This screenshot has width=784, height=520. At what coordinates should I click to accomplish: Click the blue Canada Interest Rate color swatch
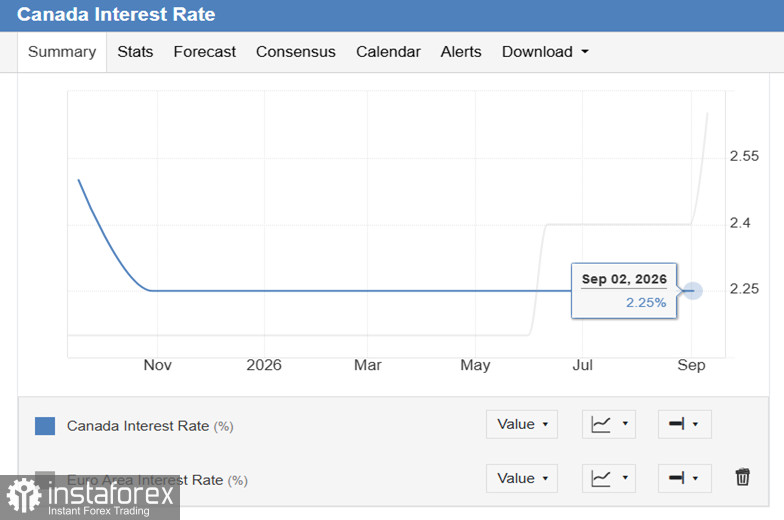(45, 426)
